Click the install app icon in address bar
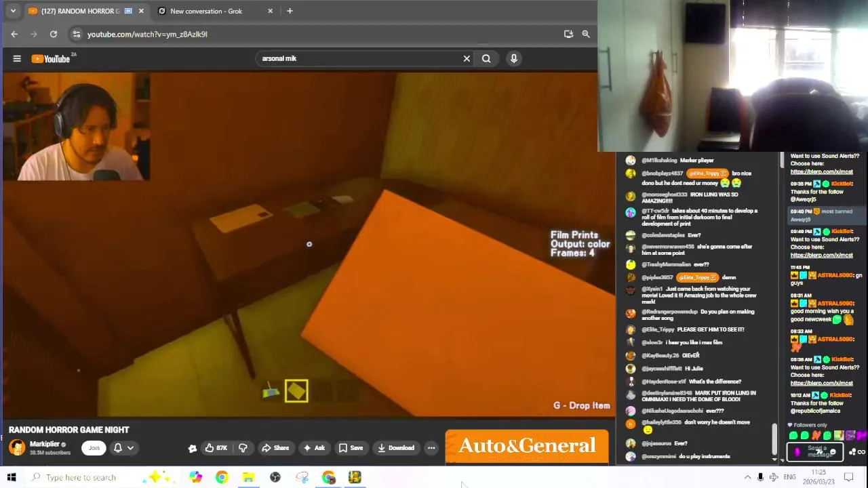868x488 pixels. coord(568,34)
